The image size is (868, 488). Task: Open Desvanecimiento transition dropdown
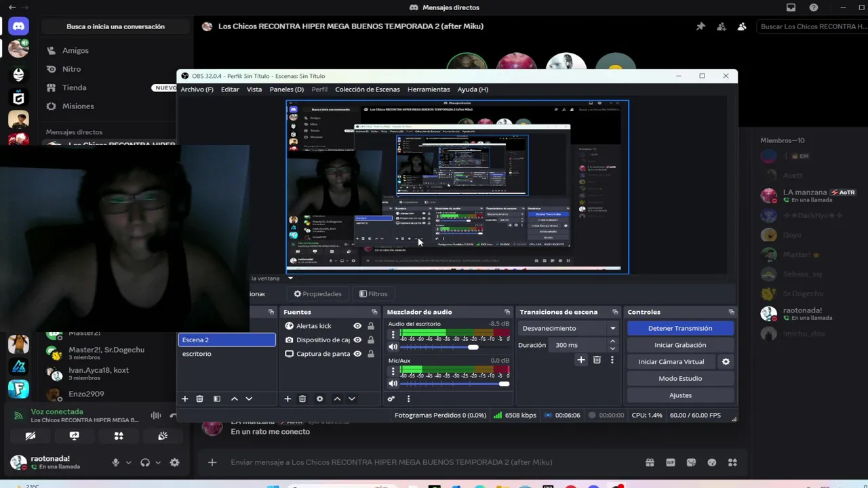tap(568, 328)
